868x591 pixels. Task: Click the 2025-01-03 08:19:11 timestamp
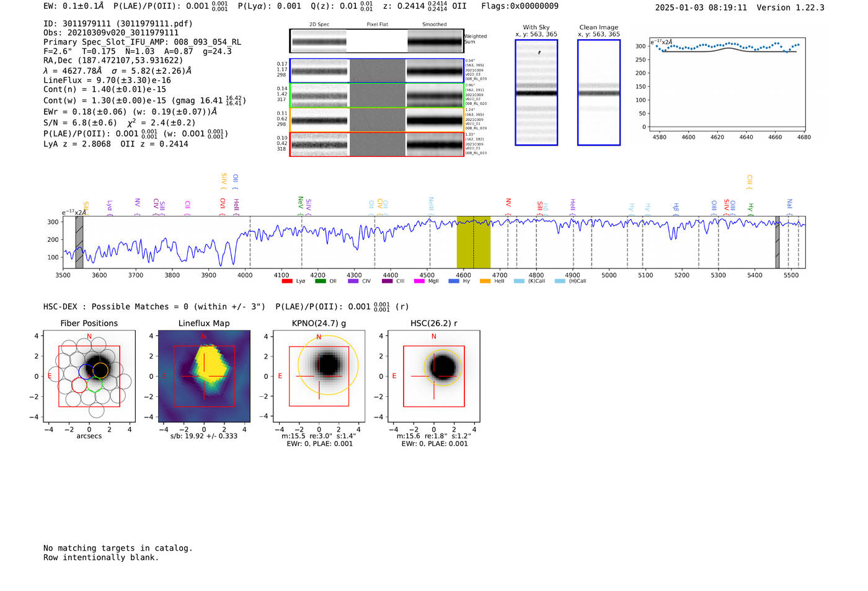click(x=701, y=7)
